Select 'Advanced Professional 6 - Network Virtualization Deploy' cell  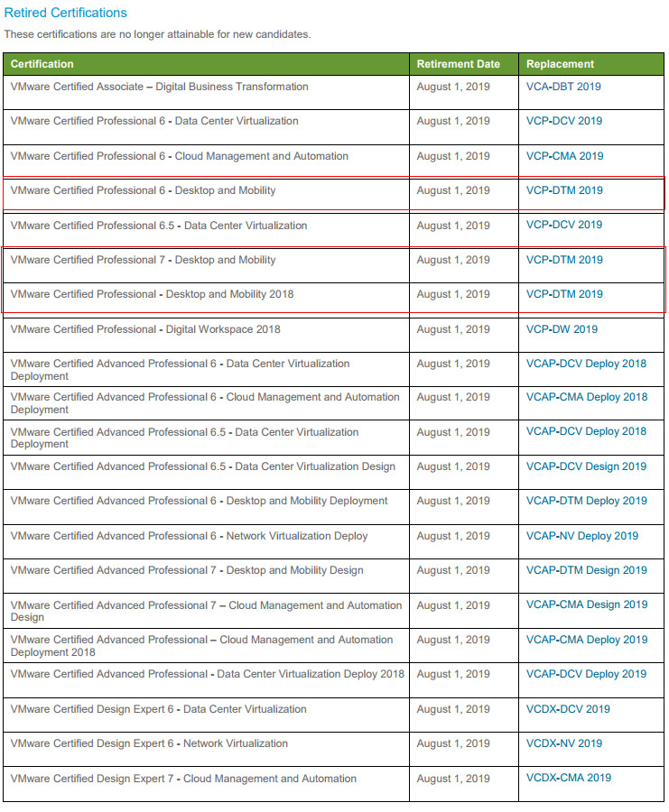pyautogui.click(x=206, y=541)
